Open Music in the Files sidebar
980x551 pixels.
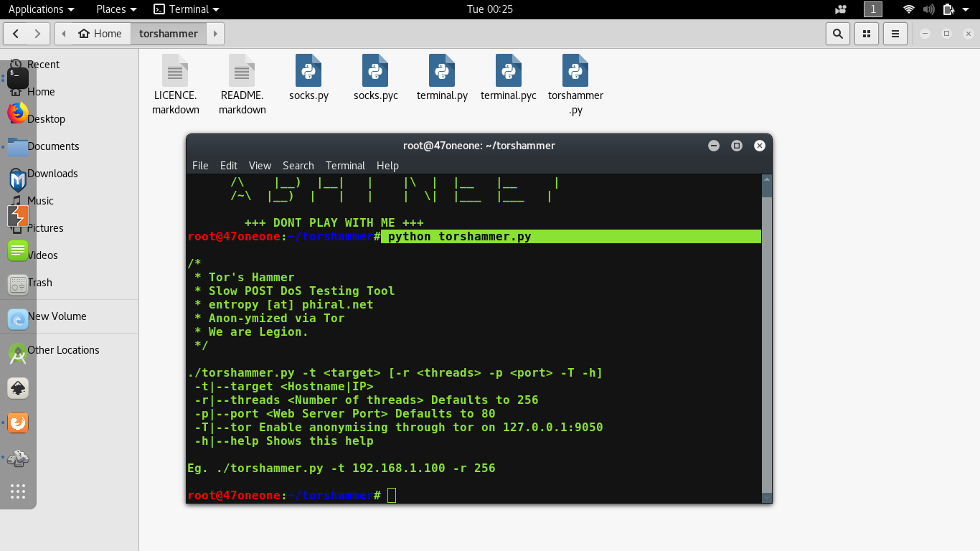41,201
